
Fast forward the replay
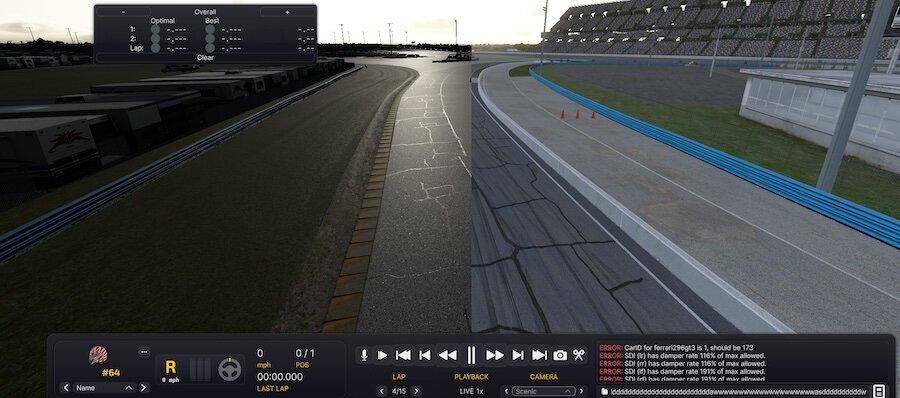495,355
